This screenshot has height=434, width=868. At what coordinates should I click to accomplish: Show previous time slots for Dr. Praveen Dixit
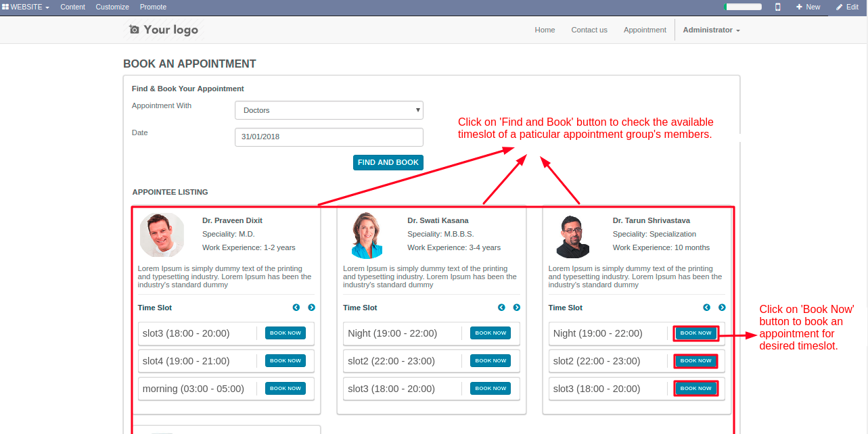pyautogui.click(x=296, y=308)
